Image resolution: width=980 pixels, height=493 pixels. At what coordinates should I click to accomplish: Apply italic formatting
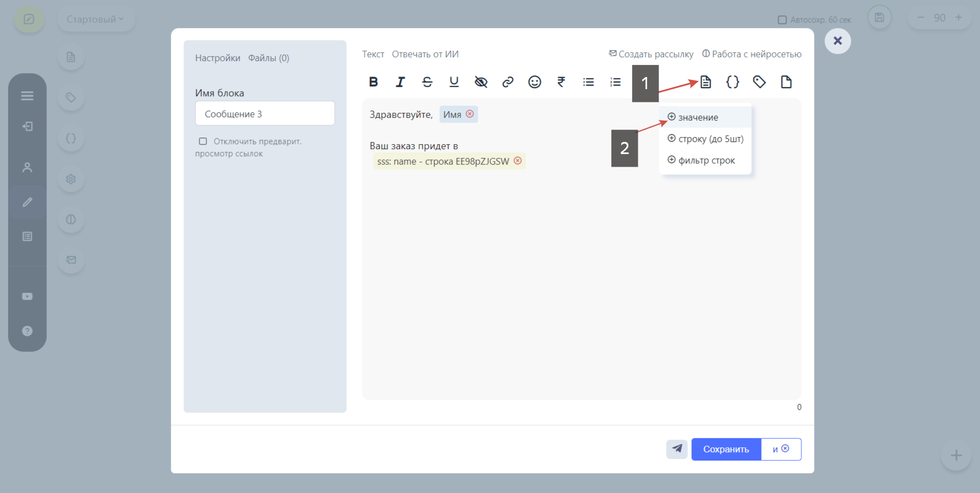click(x=400, y=82)
